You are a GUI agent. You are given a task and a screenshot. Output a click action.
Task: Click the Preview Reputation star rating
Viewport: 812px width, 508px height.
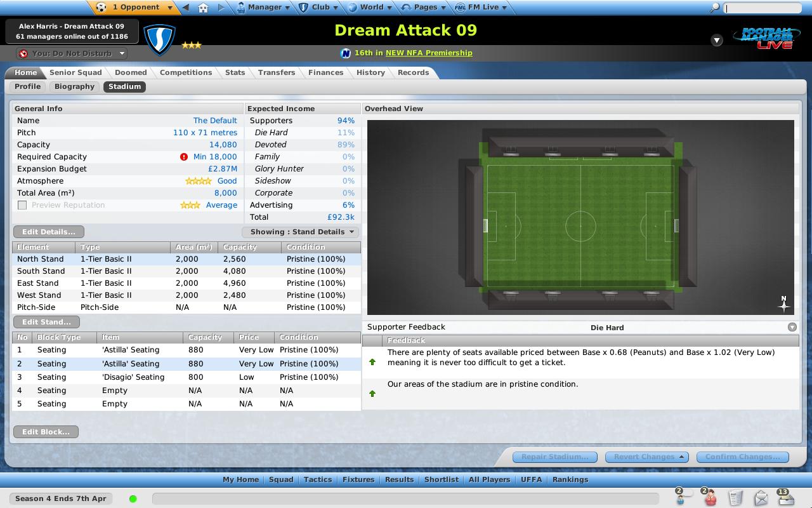[x=190, y=205]
